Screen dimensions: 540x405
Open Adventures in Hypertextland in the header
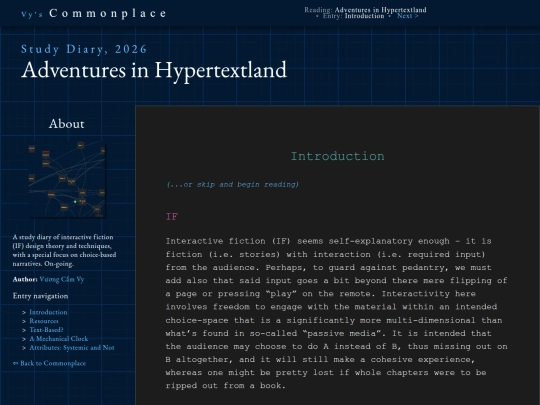(381, 10)
